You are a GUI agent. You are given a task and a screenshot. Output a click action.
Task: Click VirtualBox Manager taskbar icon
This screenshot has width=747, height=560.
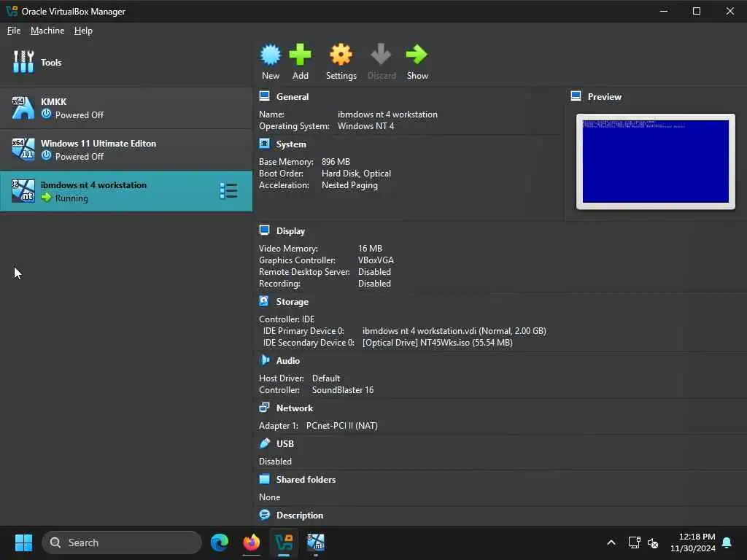coord(284,542)
